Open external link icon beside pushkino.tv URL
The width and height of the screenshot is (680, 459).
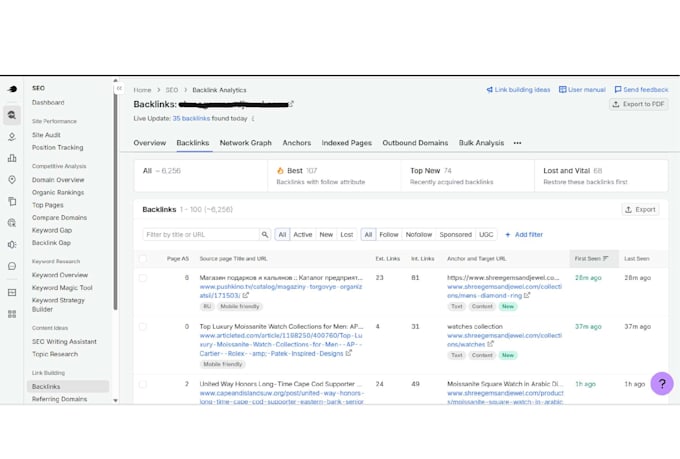pyautogui.click(x=245, y=295)
